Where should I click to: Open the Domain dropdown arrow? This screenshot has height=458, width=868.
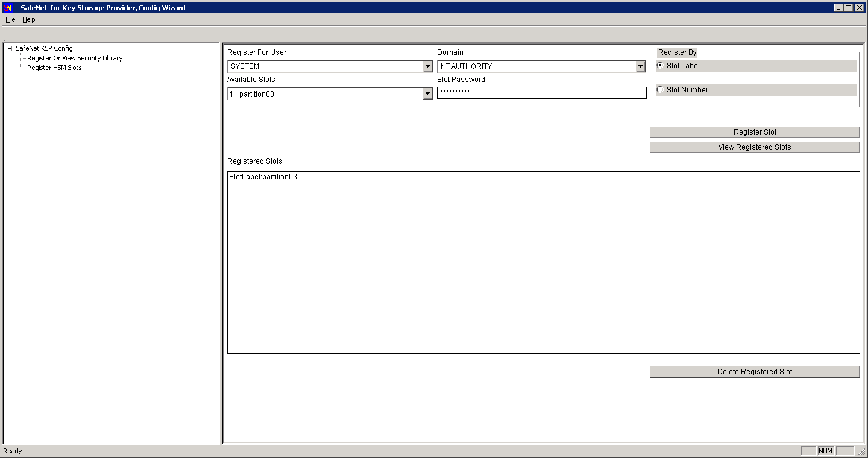(x=640, y=66)
